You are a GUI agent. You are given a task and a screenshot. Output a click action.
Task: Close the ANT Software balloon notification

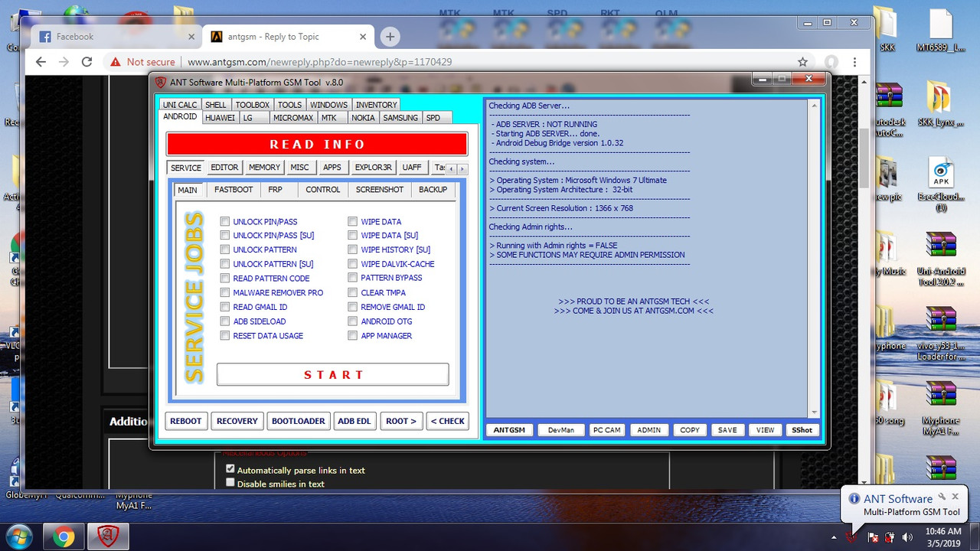pos(956,497)
